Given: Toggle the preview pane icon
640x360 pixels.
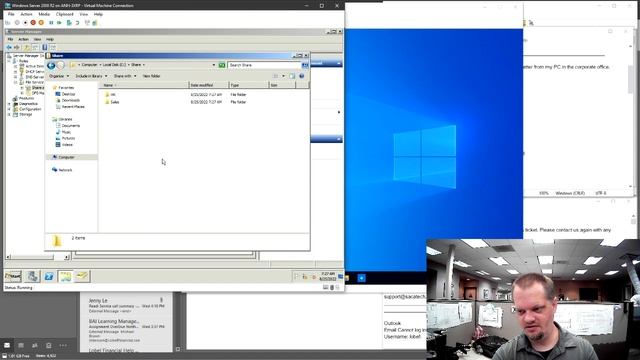Looking at the screenshot, I should 292,76.
